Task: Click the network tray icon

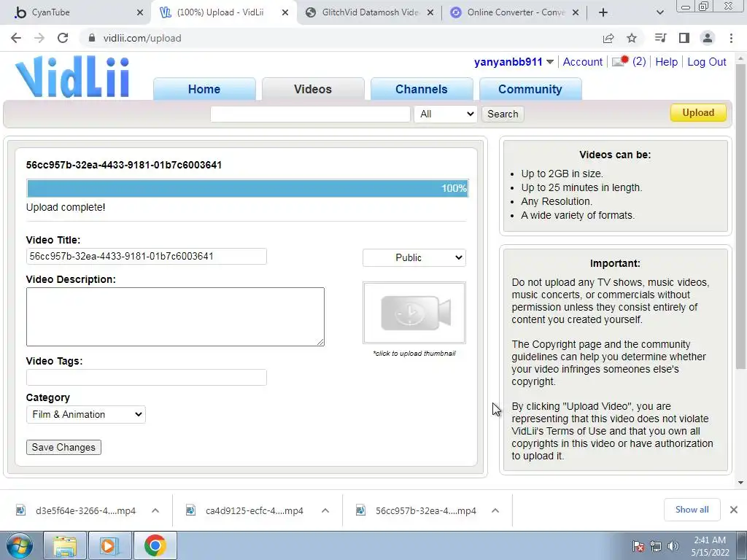Action: point(656,546)
